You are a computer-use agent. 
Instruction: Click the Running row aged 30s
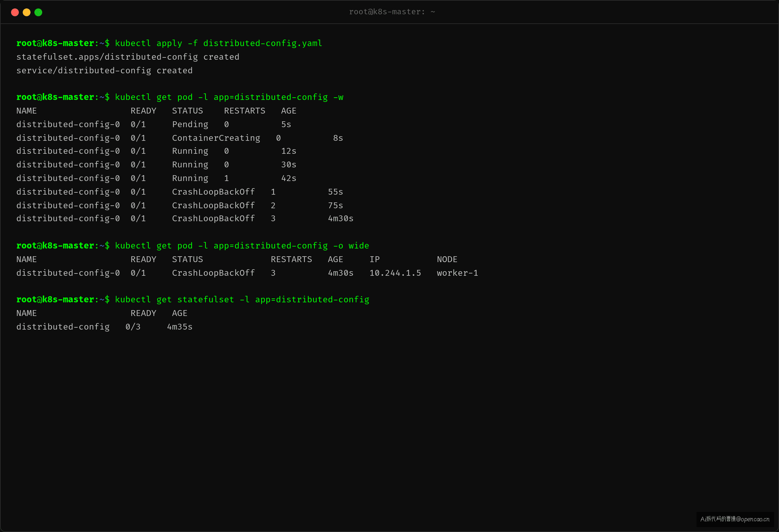coord(156,165)
